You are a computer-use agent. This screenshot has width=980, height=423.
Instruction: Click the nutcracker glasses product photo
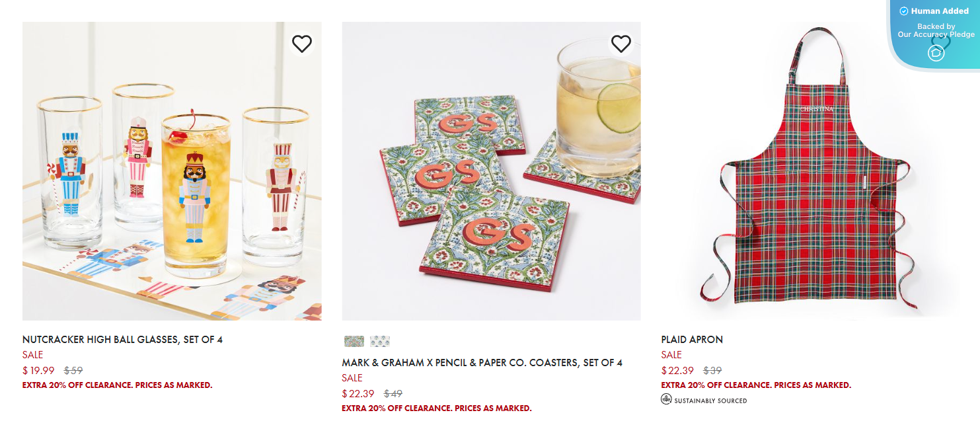pyautogui.click(x=172, y=172)
